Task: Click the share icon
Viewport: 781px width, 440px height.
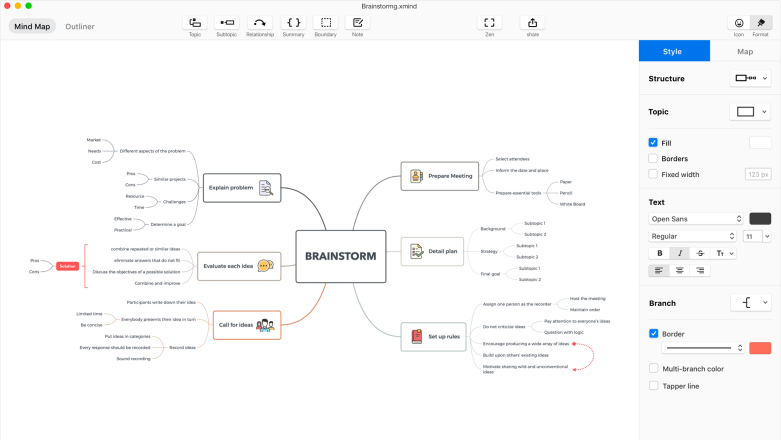Action: coord(533,22)
